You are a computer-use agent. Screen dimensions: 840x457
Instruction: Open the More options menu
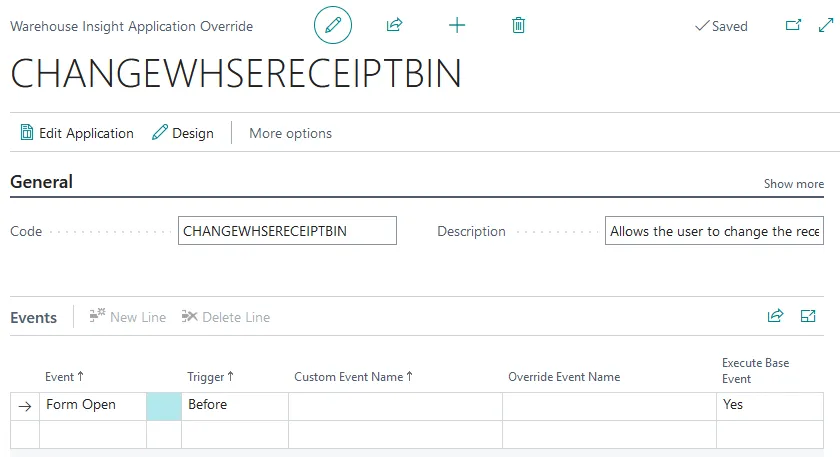point(290,133)
